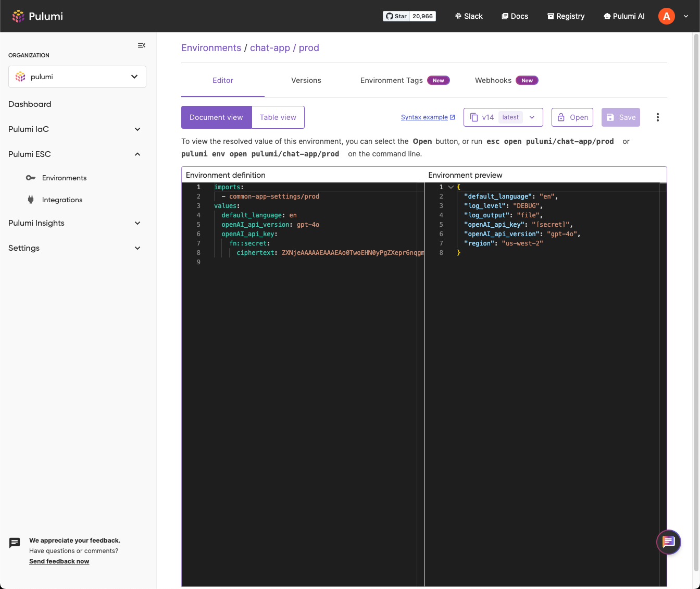Open the three-dot more options menu
700x589 pixels.
(658, 117)
